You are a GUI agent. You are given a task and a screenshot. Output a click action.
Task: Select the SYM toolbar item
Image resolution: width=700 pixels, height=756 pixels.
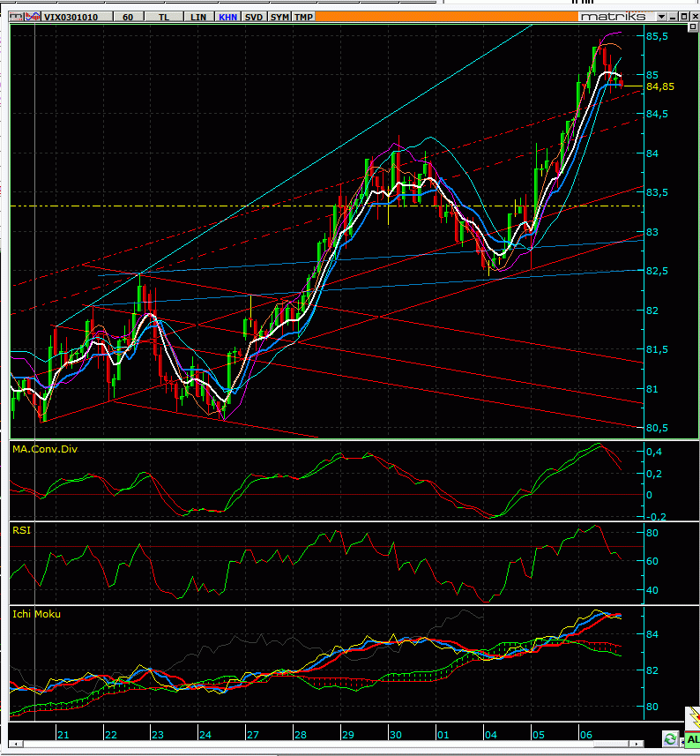pyautogui.click(x=279, y=17)
